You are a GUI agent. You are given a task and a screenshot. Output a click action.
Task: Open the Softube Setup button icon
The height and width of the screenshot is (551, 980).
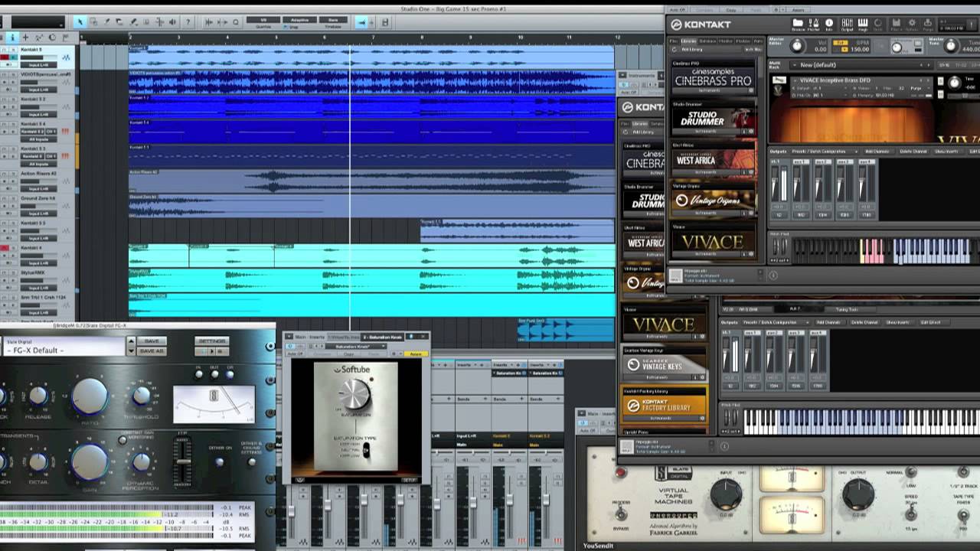(410, 480)
